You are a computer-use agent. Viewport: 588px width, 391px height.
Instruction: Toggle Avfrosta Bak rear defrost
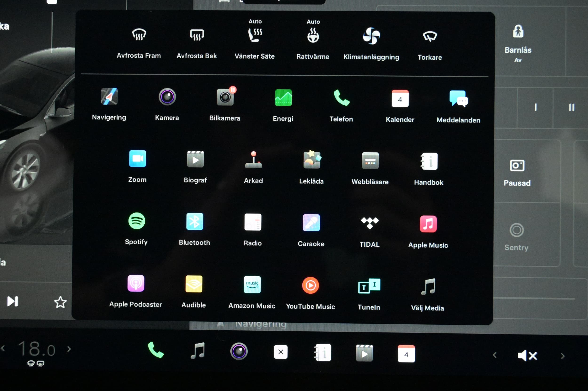pos(197,44)
